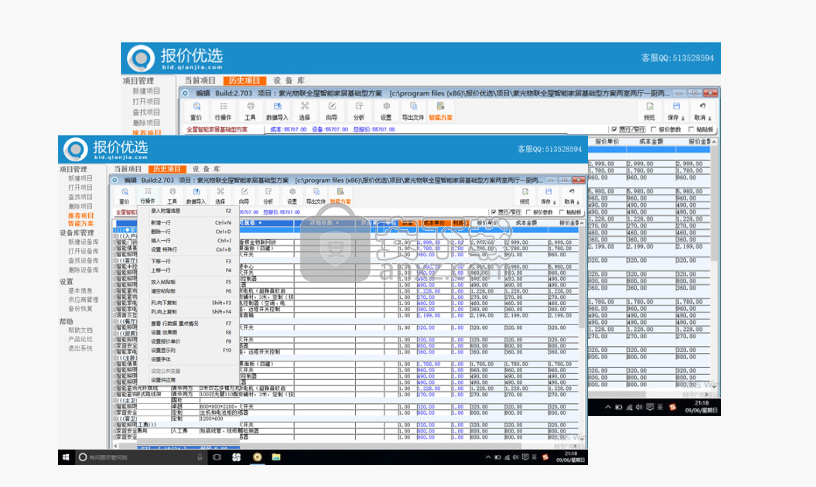
Task: Click the taskbar search box
Action: 141,457
